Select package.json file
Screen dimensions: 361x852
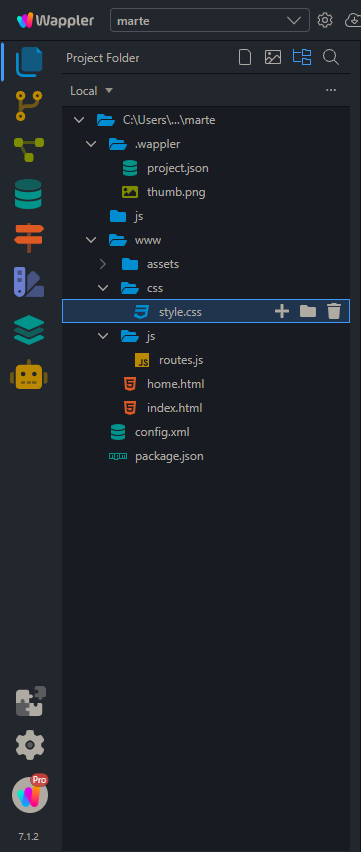coord(169,456)
